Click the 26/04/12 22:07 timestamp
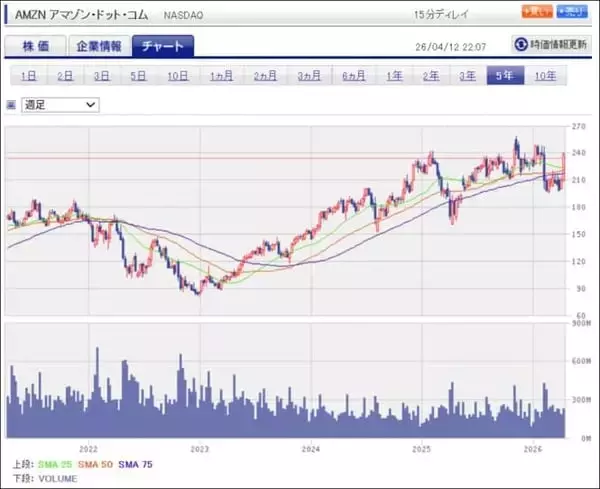 click(x=451, y=47)
